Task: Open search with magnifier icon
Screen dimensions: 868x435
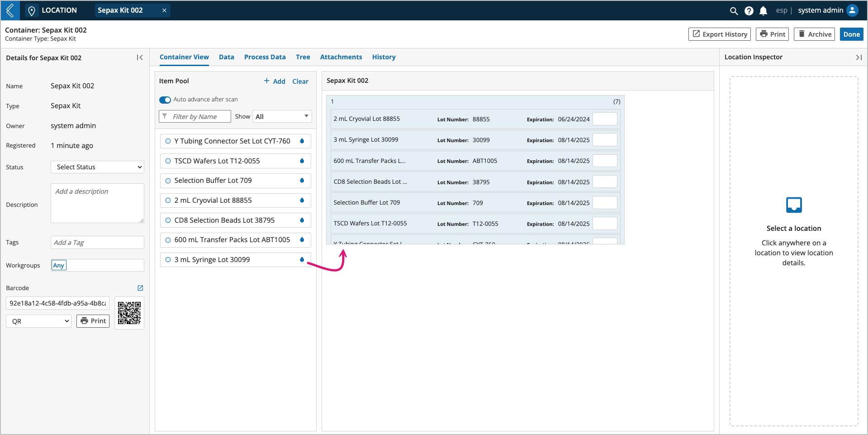Action: [x=734, y=10]
